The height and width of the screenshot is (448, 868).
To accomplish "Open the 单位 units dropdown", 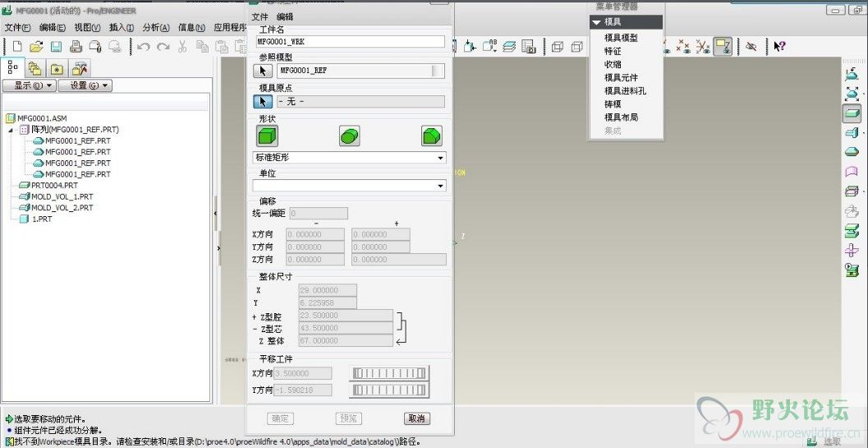I will point(349,186).
